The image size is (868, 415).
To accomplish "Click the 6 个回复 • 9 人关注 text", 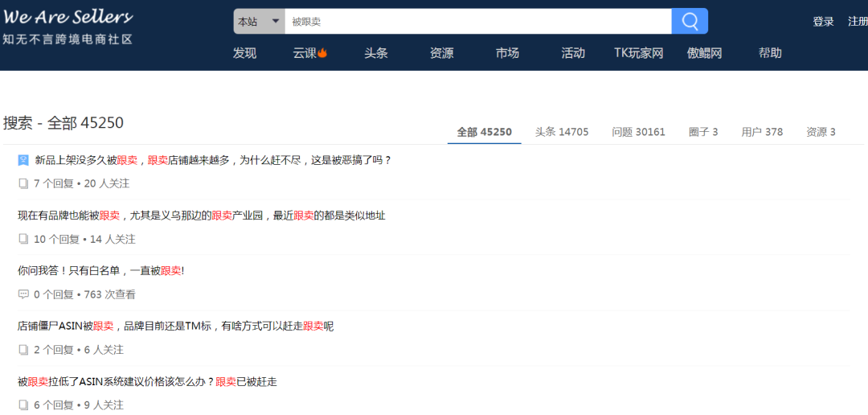I will (79, 405).
